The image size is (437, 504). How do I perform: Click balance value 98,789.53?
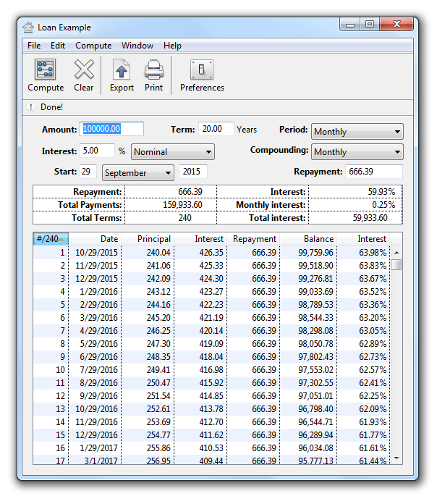[315, 304]
